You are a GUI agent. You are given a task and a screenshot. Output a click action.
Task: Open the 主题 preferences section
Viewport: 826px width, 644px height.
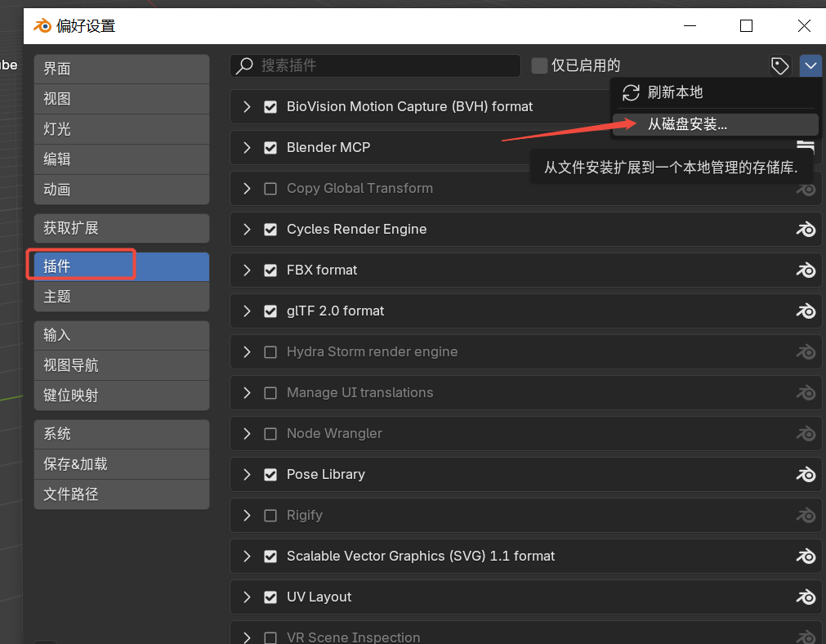[122, 297]
